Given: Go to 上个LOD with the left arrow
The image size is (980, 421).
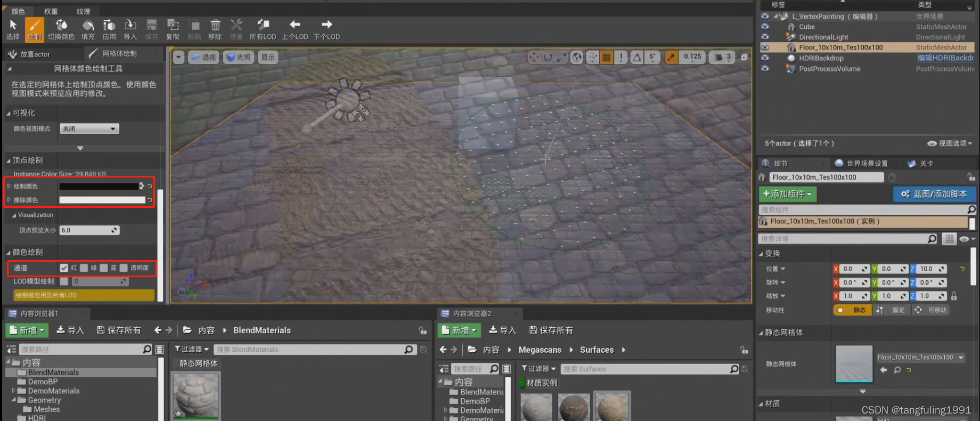Looking at the screenshot, I should pos(295,29).
